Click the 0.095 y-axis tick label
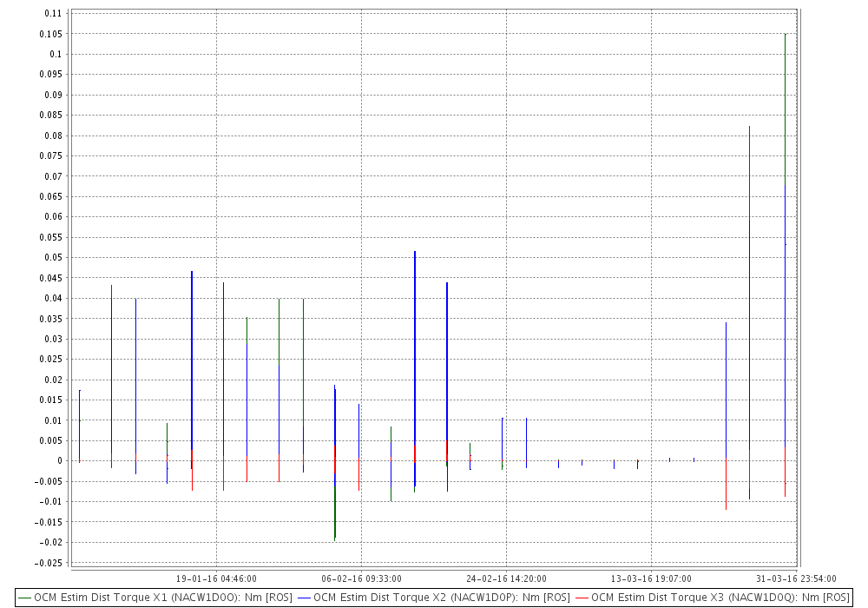Image resolution: width=868 pixels, height=608 pixels. point(51,74)
